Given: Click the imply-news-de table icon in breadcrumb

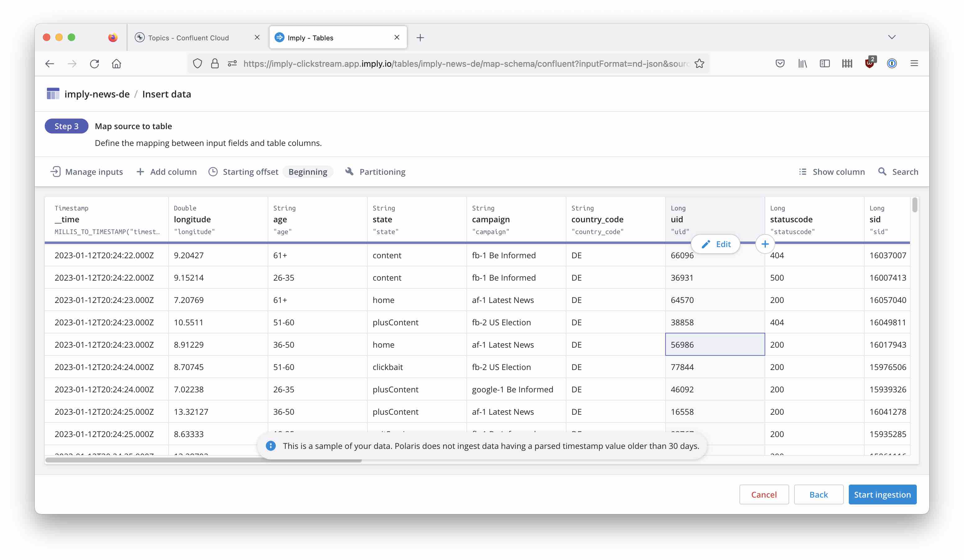Looking at the screenshot, I should 53,94.
